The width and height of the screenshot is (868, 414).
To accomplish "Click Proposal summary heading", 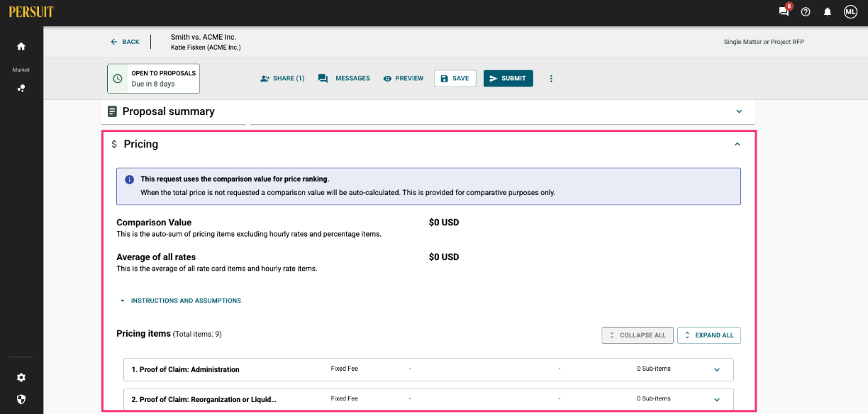I will click(169, 111).
